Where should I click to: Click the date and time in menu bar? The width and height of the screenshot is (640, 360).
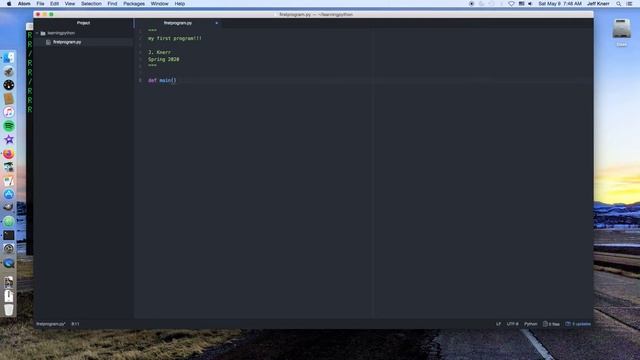560,4
